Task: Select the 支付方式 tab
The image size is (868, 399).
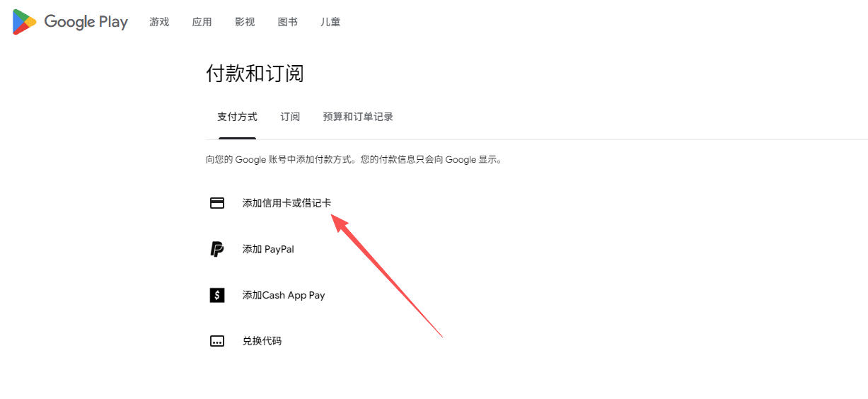Action: 237,117
